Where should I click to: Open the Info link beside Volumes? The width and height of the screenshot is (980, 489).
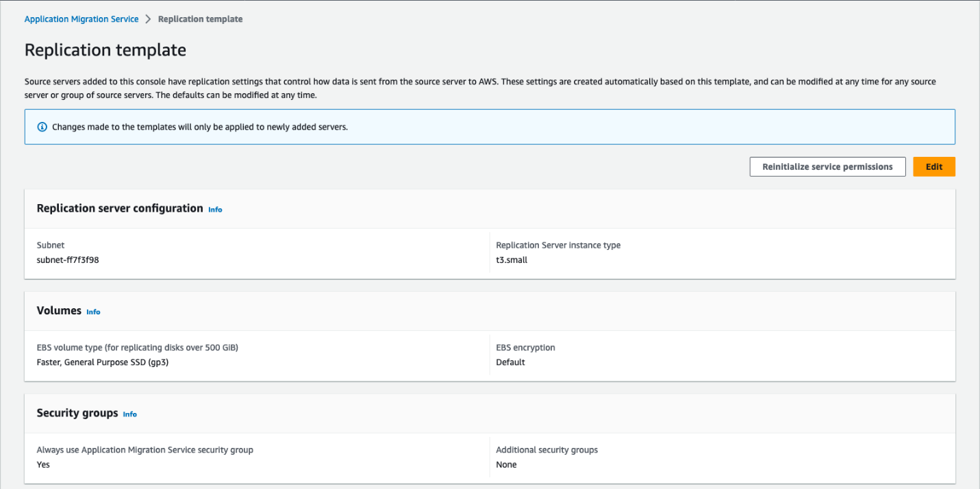click(93, 312)
